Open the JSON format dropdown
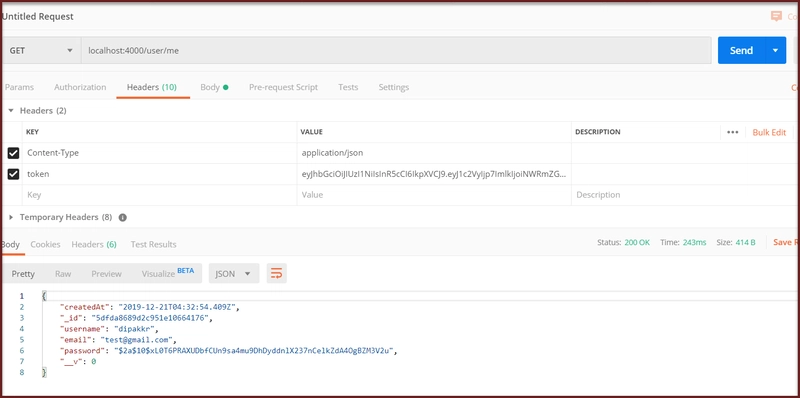This screenshot has width=800, height=398. pyautogui.click(x=234, y=273)
